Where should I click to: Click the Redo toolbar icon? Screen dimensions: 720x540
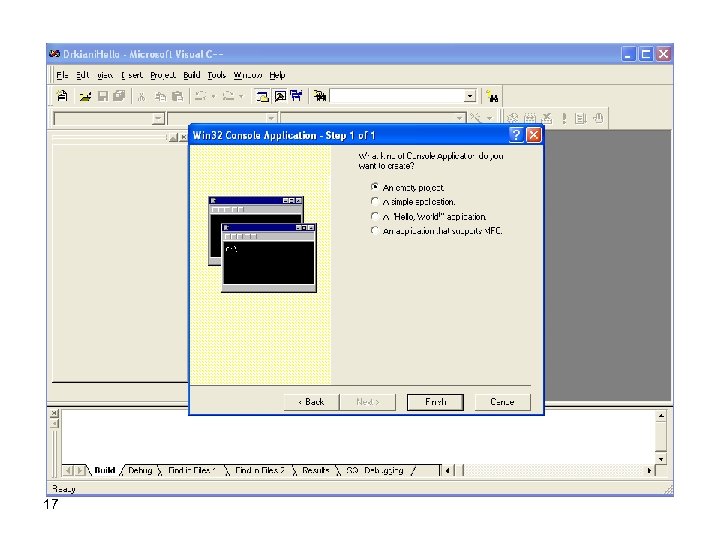pos(228,96)
